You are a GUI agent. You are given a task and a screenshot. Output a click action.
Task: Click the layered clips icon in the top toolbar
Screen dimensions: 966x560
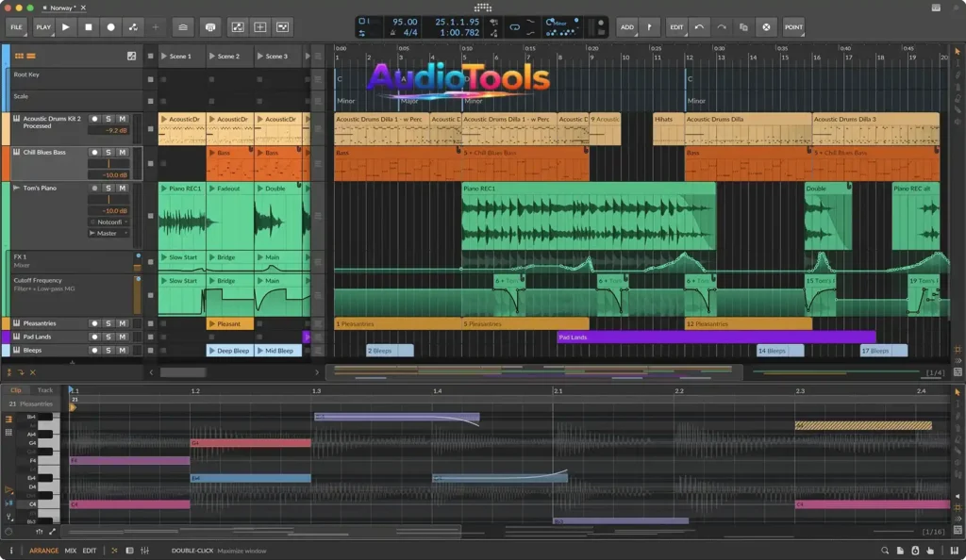coord(184,27)
